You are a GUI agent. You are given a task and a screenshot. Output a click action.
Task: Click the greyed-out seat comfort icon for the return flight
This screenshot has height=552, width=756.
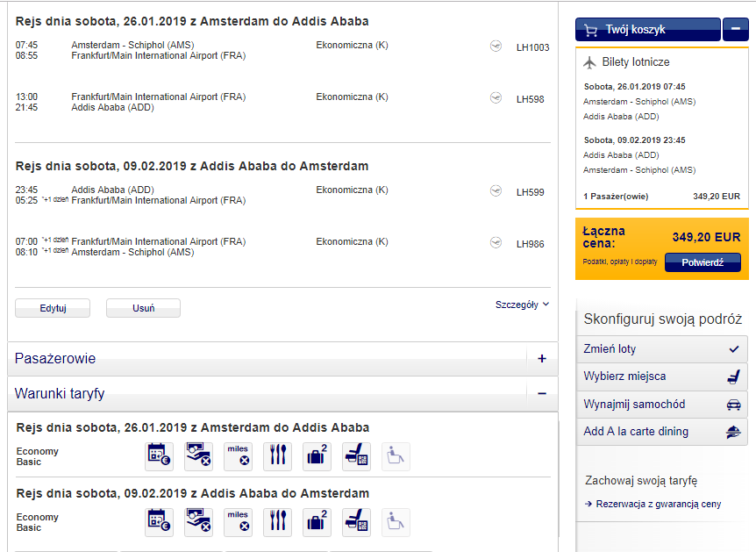[x=396, y=522]
